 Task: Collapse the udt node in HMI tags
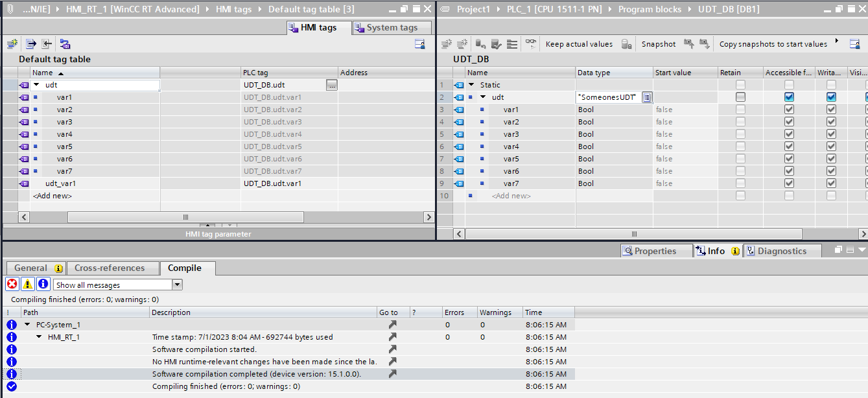tap(36, 85)
